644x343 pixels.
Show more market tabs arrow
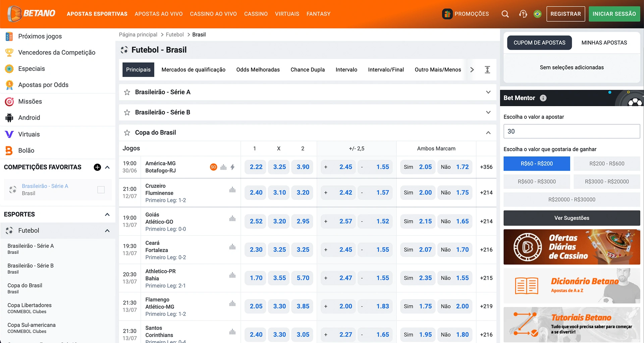(472, 70)
